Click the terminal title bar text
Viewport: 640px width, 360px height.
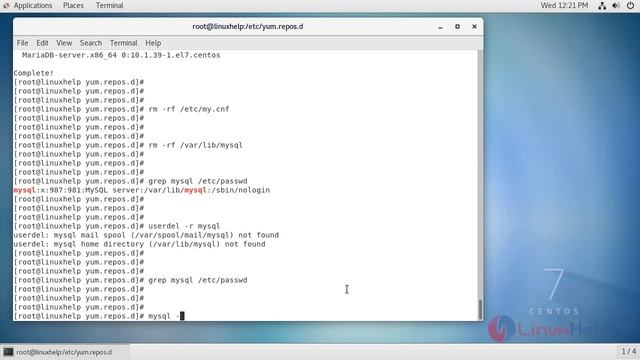coord(248,27)
